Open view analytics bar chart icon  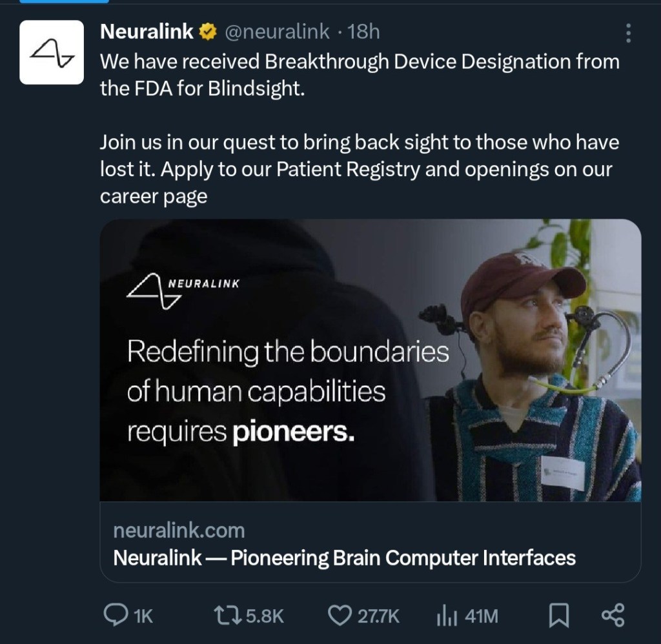pyautogui.click(x=447, y=616)
